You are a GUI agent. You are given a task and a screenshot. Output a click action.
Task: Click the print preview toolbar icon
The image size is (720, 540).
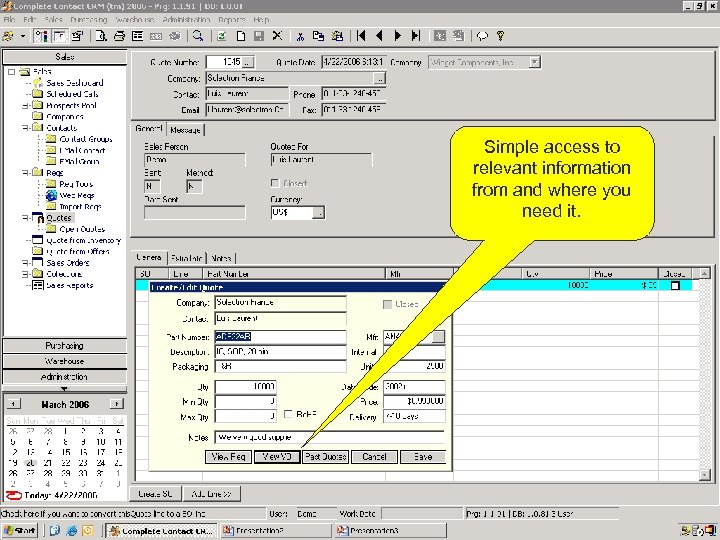(x=101, y=36)
